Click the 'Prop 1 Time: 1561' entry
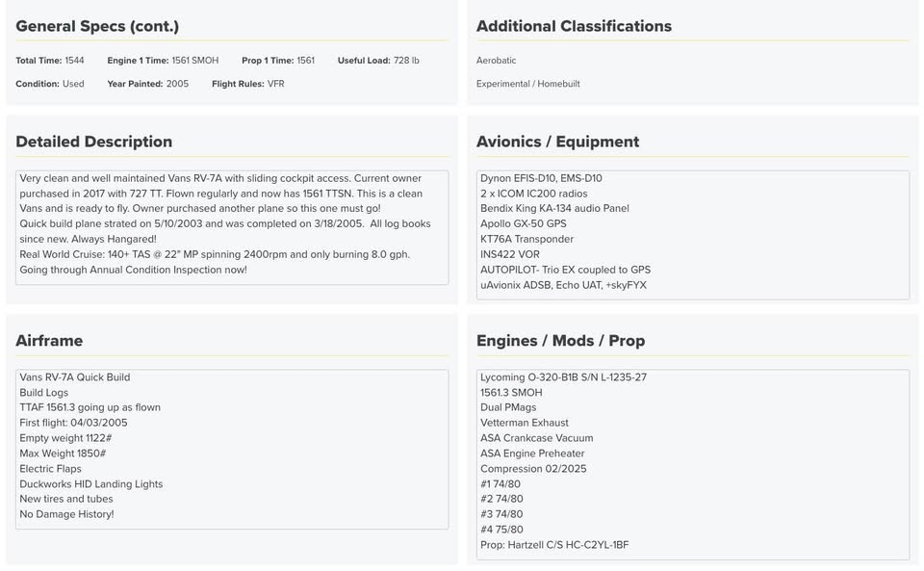Image resolution: width=924 pixels, height=571 pixels. pyautogui.click(x=278, y=61)
